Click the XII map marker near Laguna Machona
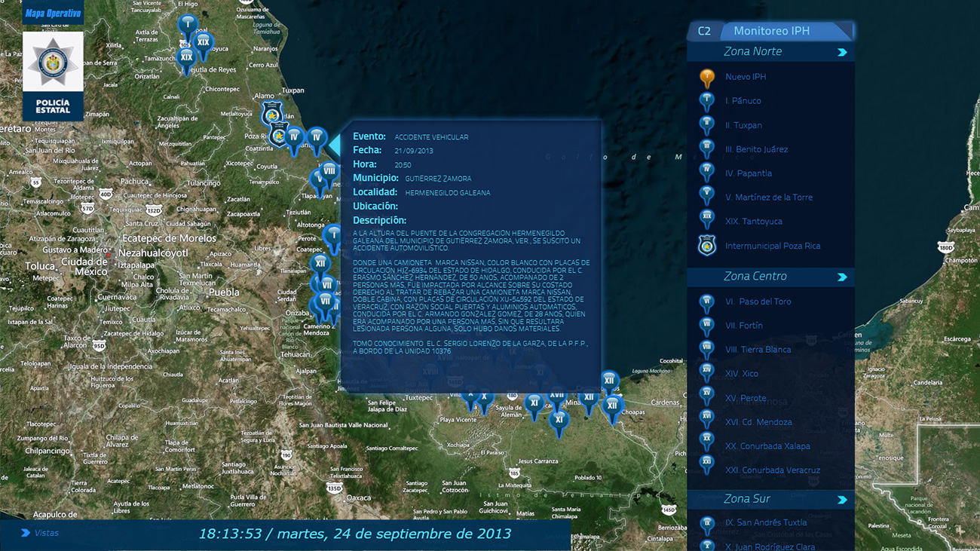The image size is (980, 551). click(609, 381)
